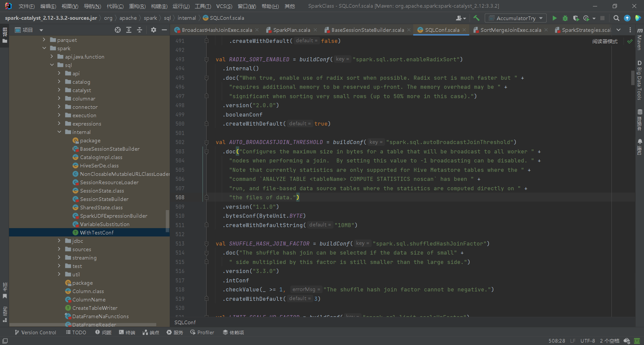Image resolution: width=644 pixels, height=345 pixels.
Task: Click Collapse All icon in project panel
Action: point(140,30)
